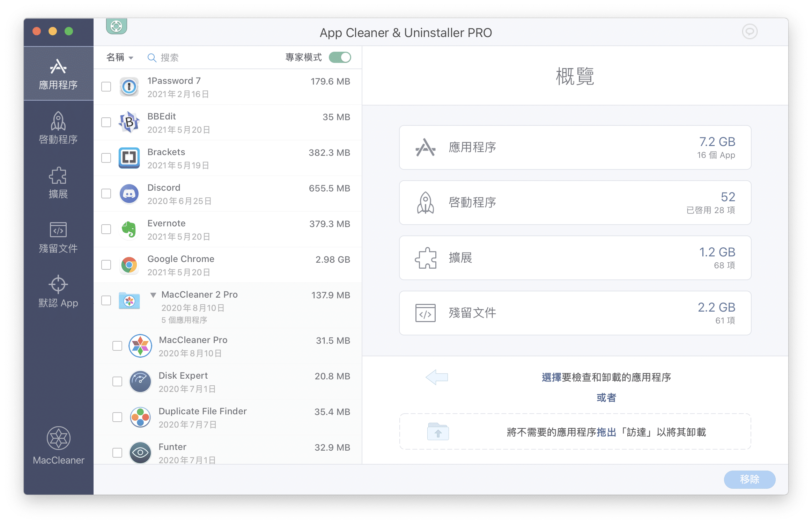Image resolution: width=812 pixels, height=524 pixels.
Task: Select the Disk Expert checkbox
Action: coord(117,381)
